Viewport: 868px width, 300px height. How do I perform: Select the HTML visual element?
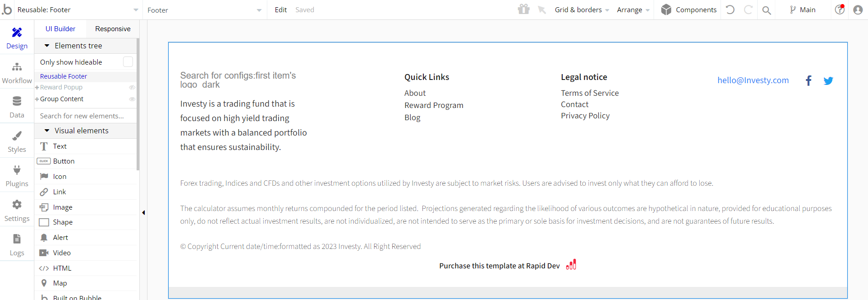[86, 268]
